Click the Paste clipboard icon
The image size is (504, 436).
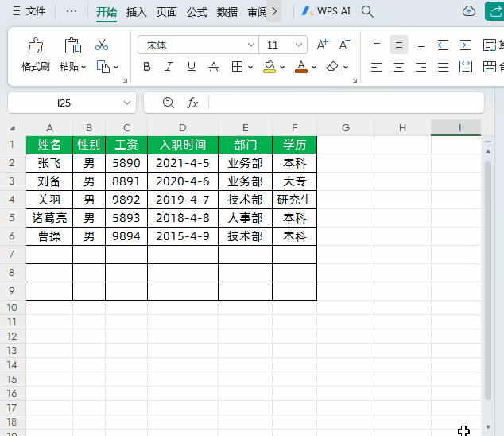72,45
